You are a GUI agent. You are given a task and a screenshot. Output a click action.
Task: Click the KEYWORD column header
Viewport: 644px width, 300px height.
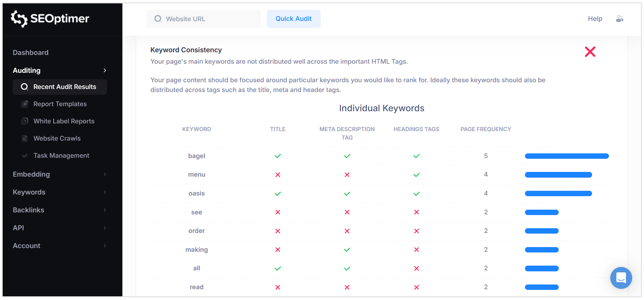[x=197, y=129]
